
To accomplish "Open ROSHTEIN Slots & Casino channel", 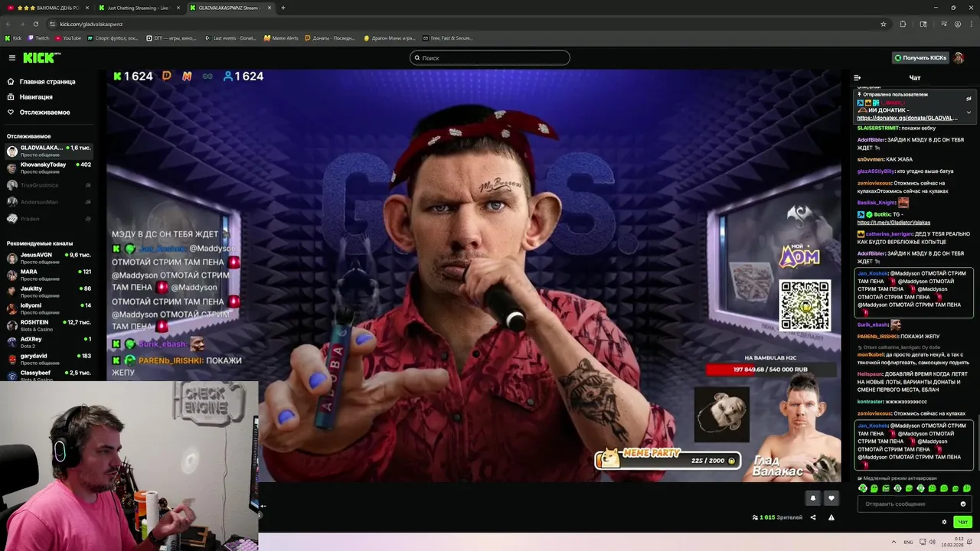I will click(x=49, y=325).
